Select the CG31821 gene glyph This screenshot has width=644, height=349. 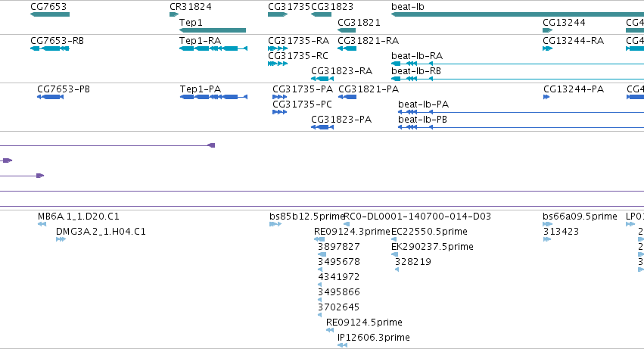coord(347,30)
